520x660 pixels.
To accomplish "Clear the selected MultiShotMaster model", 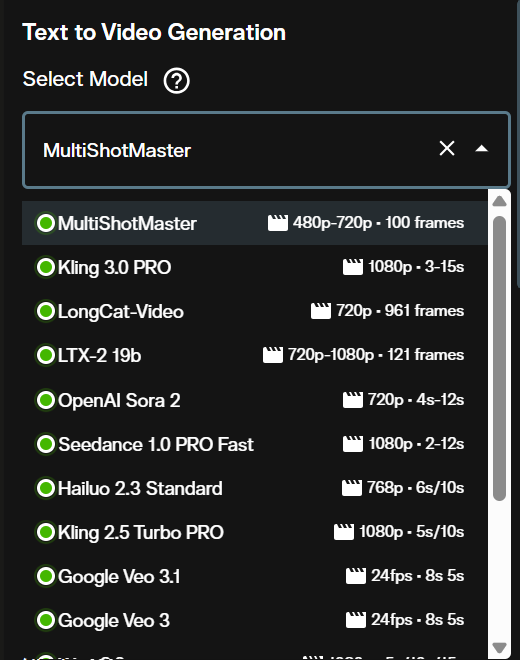I will coord(447,148).
